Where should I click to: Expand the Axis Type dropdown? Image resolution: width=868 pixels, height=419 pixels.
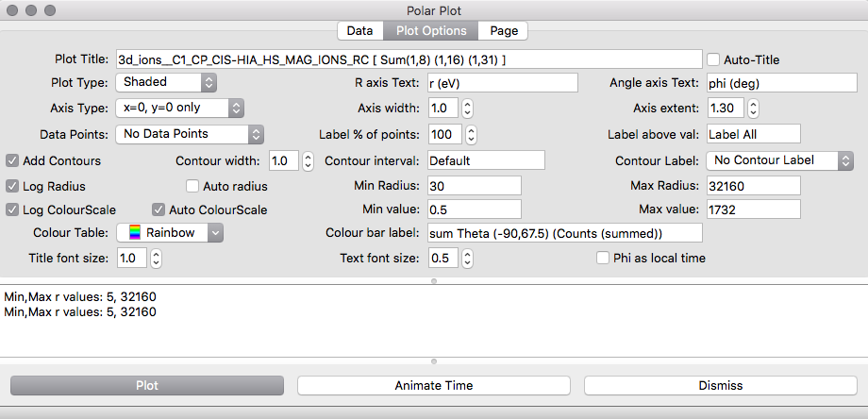click(x=179, y=109)
